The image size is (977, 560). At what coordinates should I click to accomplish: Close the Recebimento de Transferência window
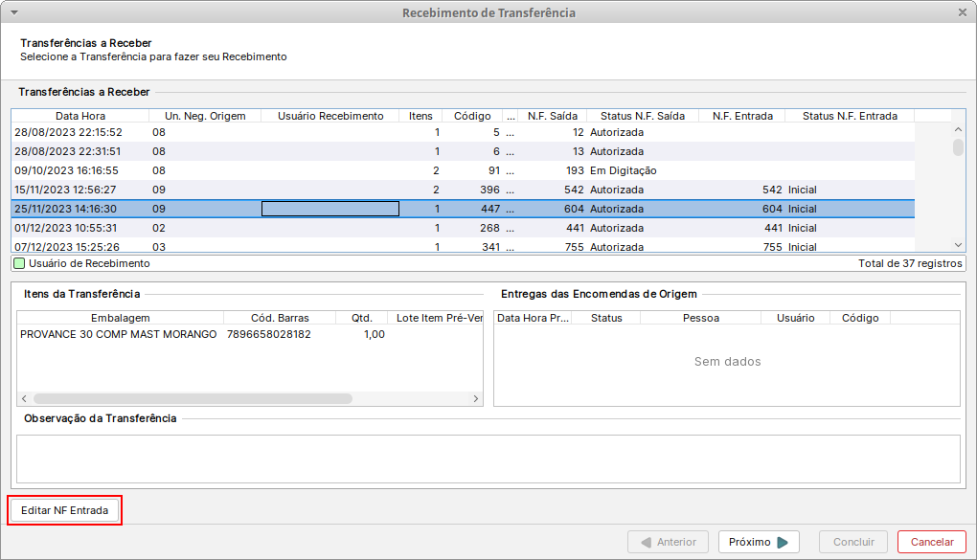pyautogui.click(x=963, y=12)
